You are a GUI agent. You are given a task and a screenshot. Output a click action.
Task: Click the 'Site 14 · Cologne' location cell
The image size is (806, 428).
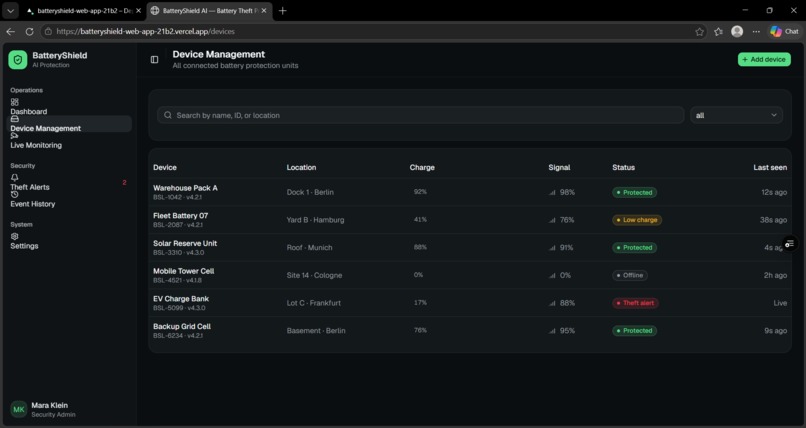(314, 275)
